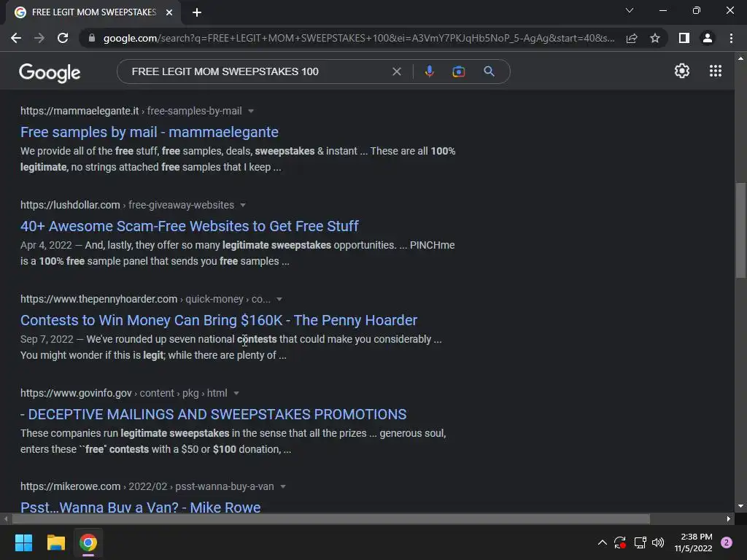
Task: Click the horizontal scrollbar right arrow
Action: [x=729, y=518]
